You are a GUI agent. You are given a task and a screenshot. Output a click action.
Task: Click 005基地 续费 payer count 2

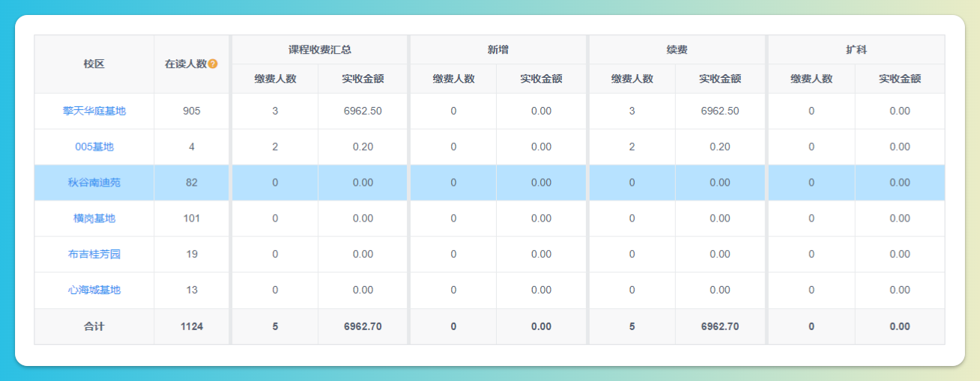click(x=632, y=147)
